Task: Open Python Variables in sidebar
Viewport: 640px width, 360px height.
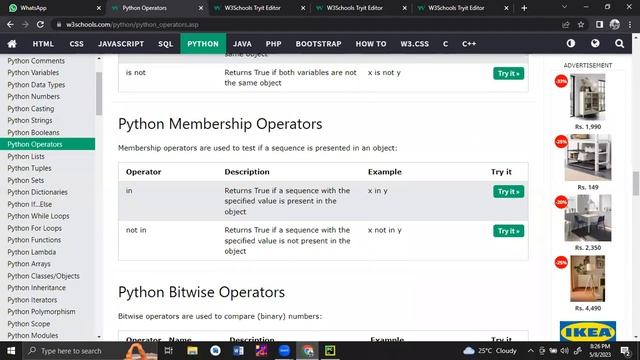Action: pos(33,73)
